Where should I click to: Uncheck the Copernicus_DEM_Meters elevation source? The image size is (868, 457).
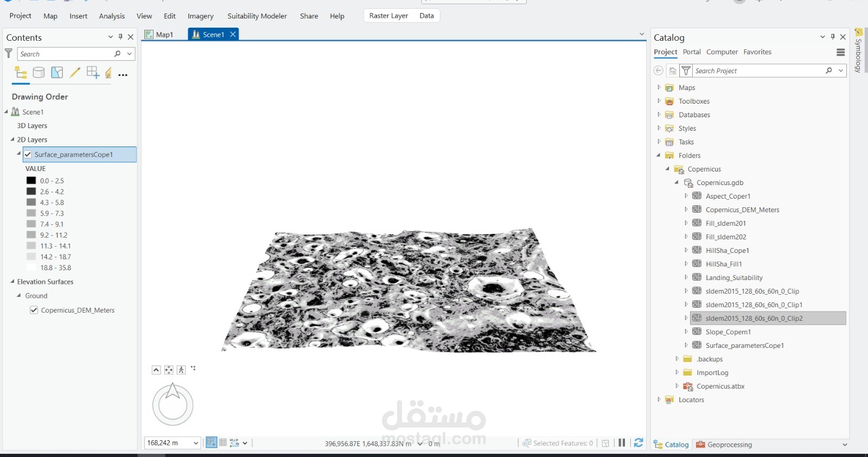click(34, 310)
